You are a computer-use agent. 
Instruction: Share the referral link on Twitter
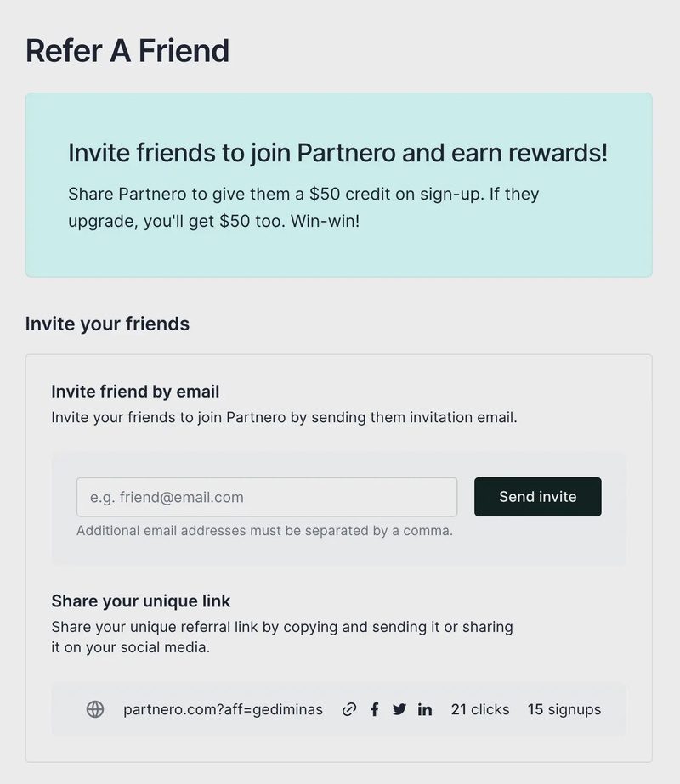tap(399, 708)
